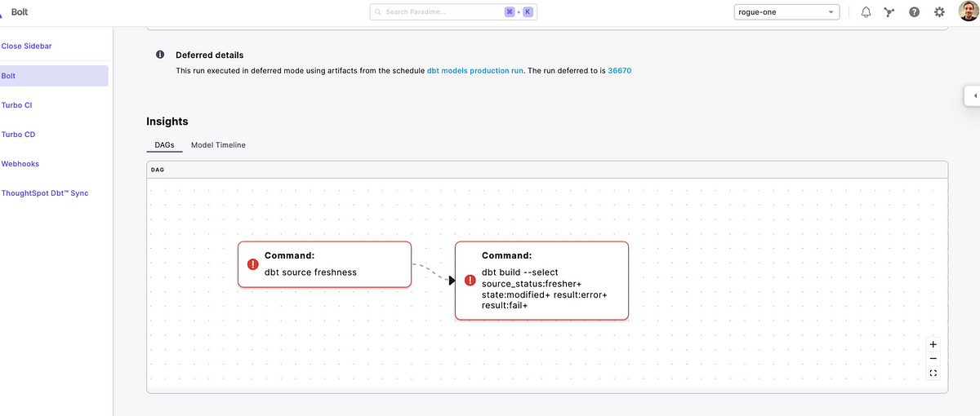Expand the collapsed right side panel arrow
Image resolution: width=980 pixels, height=416 pixels.
(973, 95)
